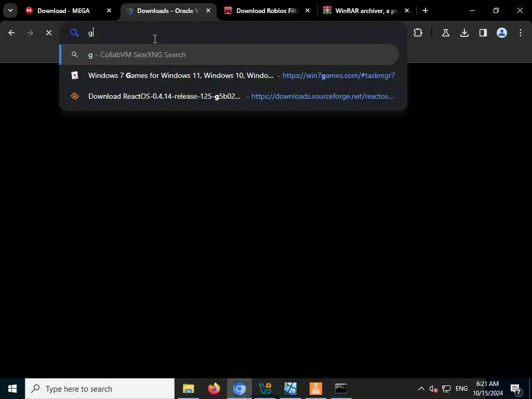The width and height of the screenshot is (532, 399).
Task: Close the Download - MEGA tab
Action: [x=109, y=11]
